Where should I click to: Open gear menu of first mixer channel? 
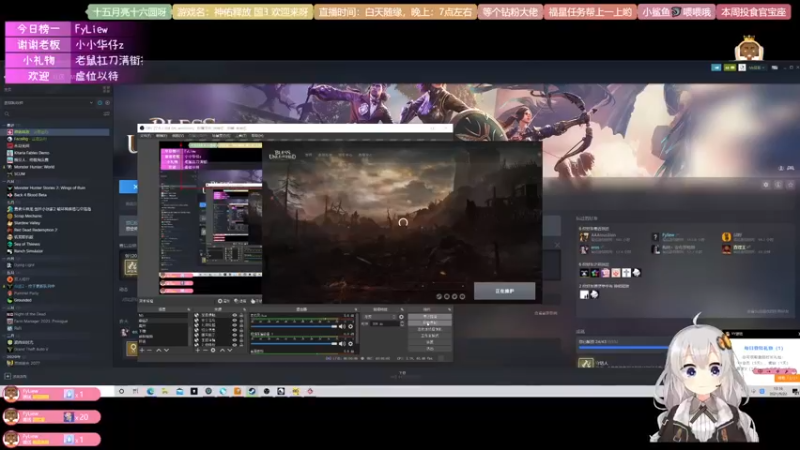pyautogui.click(x=351, y=326)
